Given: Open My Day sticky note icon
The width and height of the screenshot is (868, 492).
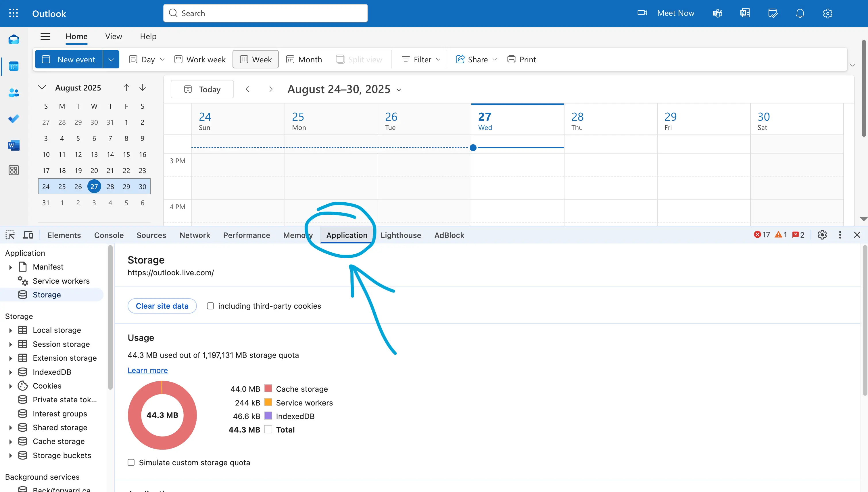Looking at the screenshot, I should pos(773,13).
